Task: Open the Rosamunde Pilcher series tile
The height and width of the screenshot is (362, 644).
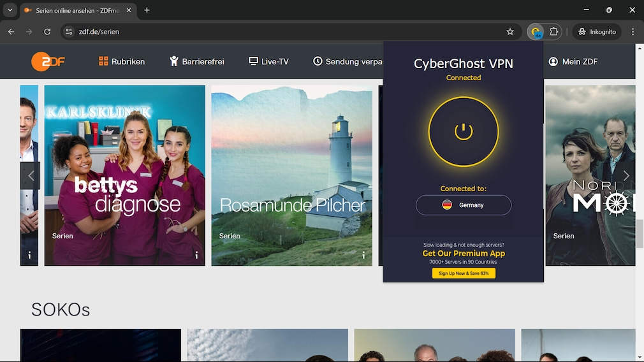Action: 291,175
